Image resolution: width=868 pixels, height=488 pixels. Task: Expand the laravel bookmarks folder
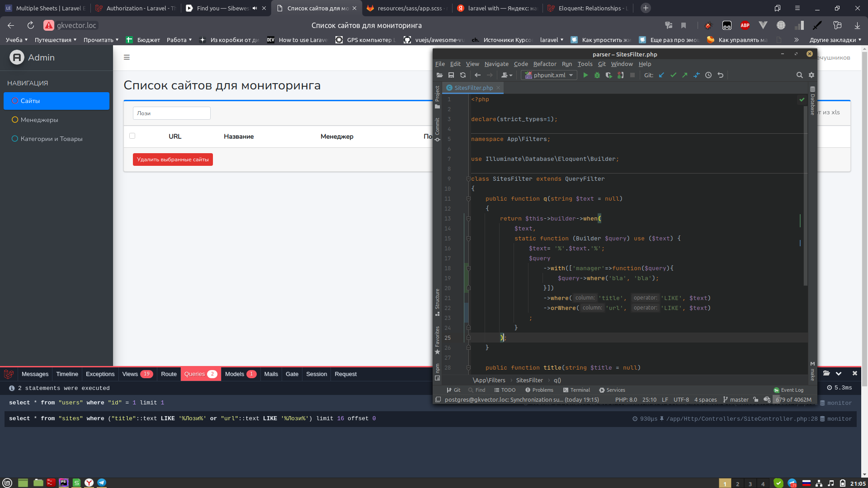552,40
